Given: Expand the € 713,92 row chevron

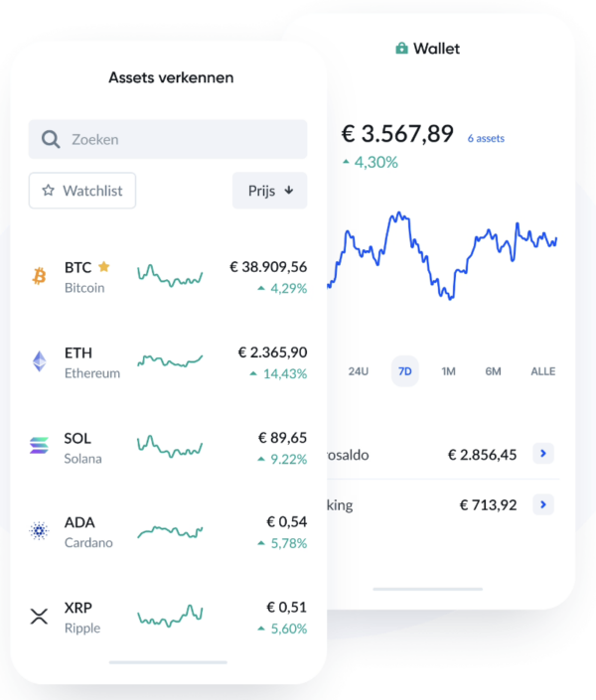Looking at the screenshot, I should coord(543,505).
